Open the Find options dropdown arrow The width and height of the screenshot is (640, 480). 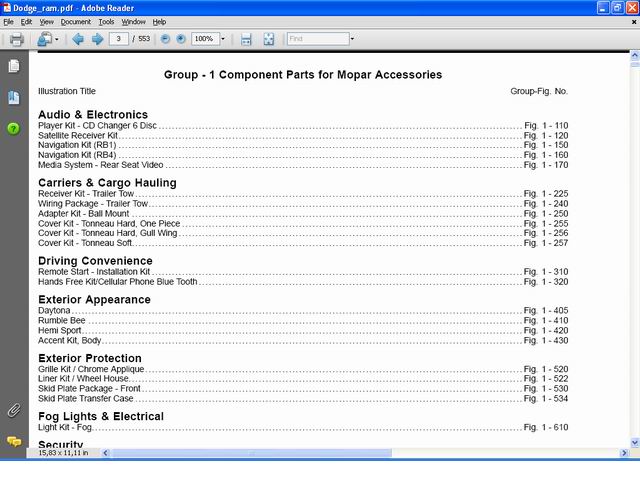(x=352, y=39)
